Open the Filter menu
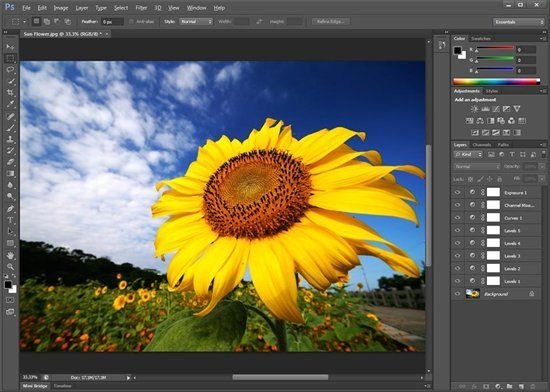550x392 pixels. click(141, 8)
